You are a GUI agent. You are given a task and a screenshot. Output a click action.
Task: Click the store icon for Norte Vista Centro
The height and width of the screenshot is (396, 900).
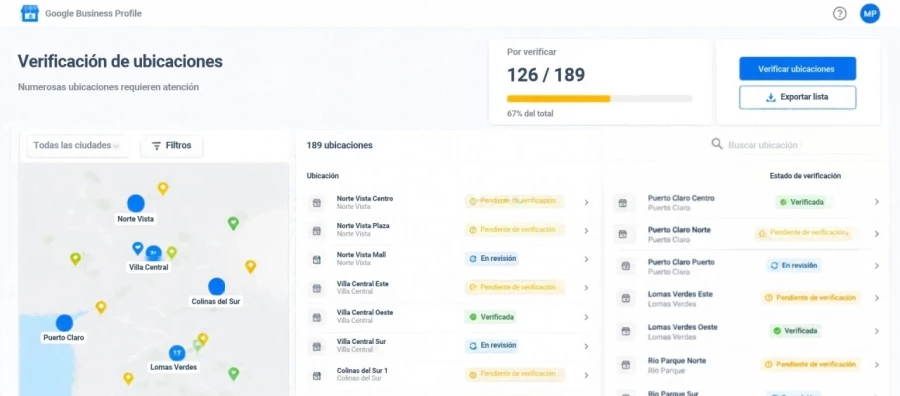click(316, 202)
